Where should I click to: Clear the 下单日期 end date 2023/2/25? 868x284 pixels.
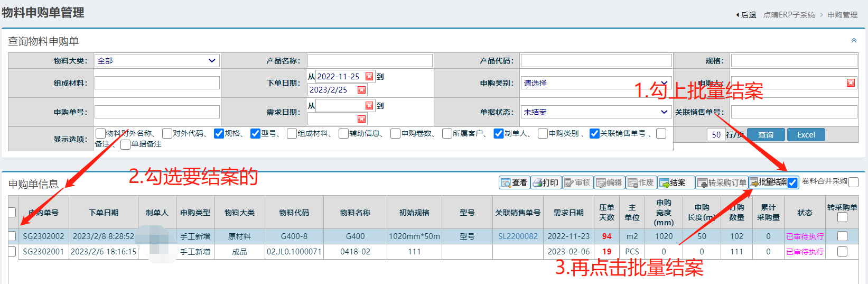coord(361,90)
